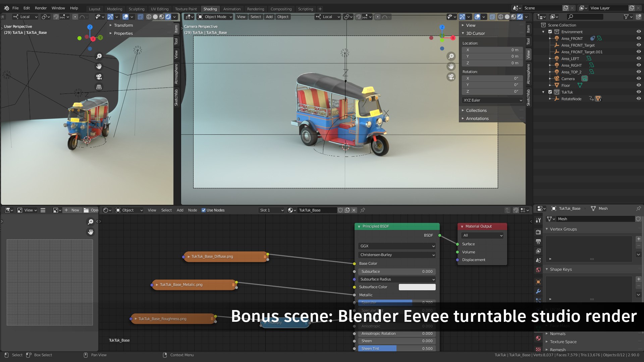This screenshot has width=644, height=362.
Task: Click the Blender logo menu icon
Action: point(6,8)
